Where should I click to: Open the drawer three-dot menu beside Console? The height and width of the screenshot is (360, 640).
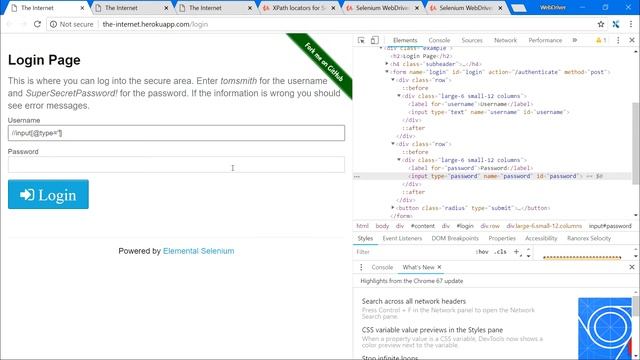[361, 267]
